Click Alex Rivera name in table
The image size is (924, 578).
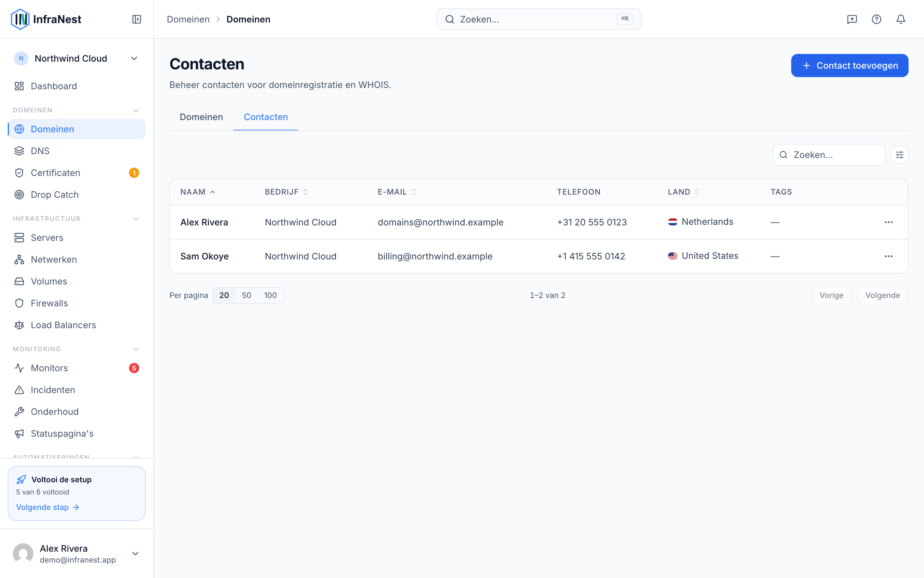pyautogui.click(x=204, y=222)
